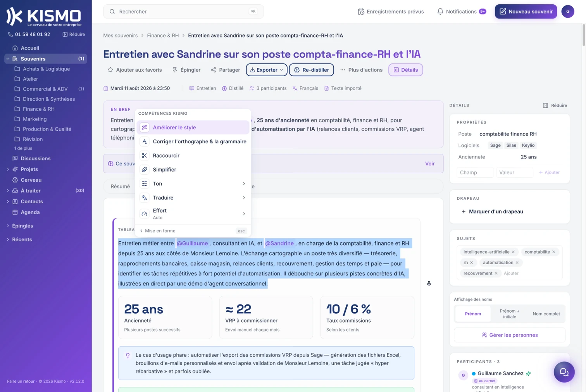Image resolution: width=586 pixels, height=392 pixels.
Task: Open Notifications bell
Action: click(461, 12)
